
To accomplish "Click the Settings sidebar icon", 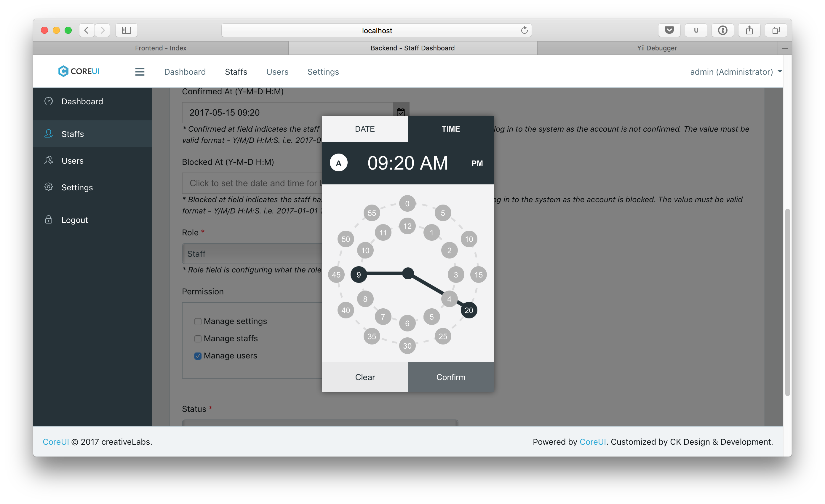I will pos(48,187).
